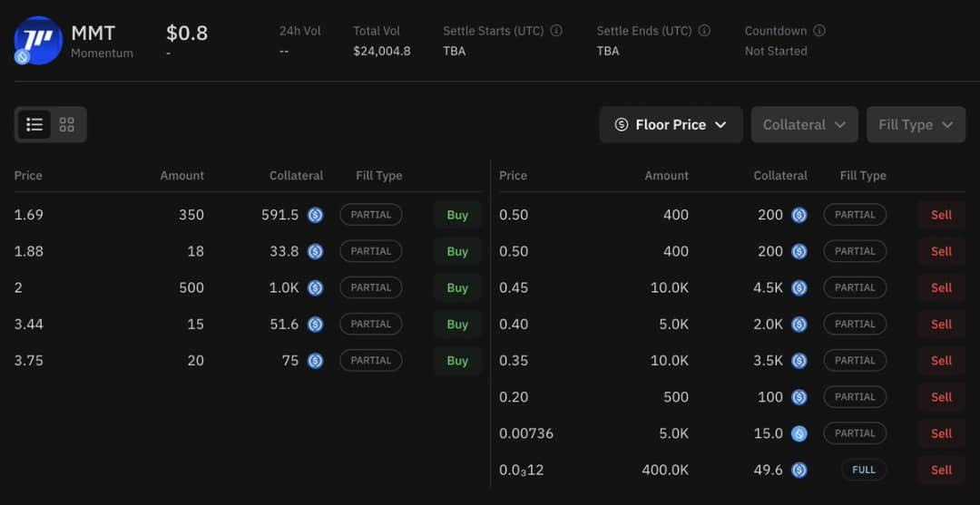Screen dimensions: 980x505
Task: Click PARTIAL badge on 0.45 sell row
Action: 855,287
